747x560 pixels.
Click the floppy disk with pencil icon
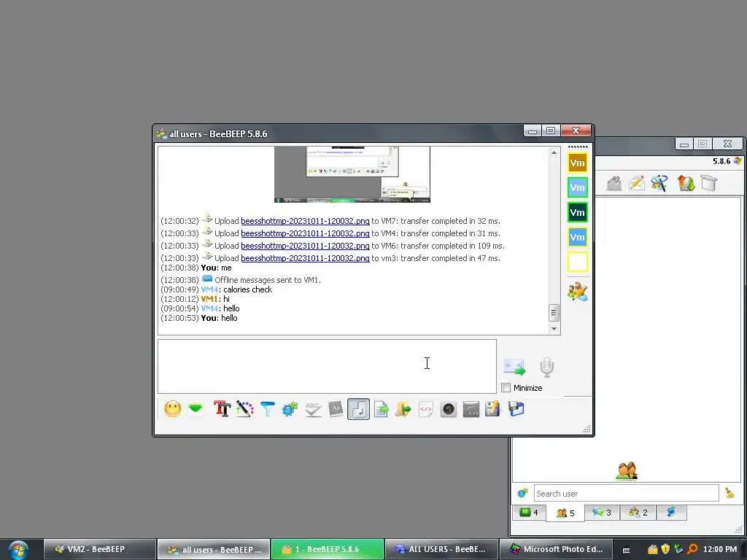point(492,409)
